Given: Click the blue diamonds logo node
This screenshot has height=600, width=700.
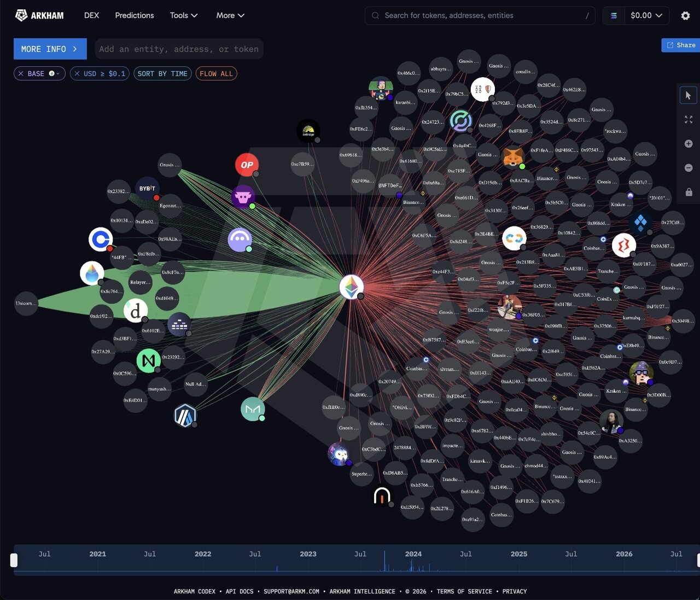Looking at the screenshot, I should (x=640, y=223).
